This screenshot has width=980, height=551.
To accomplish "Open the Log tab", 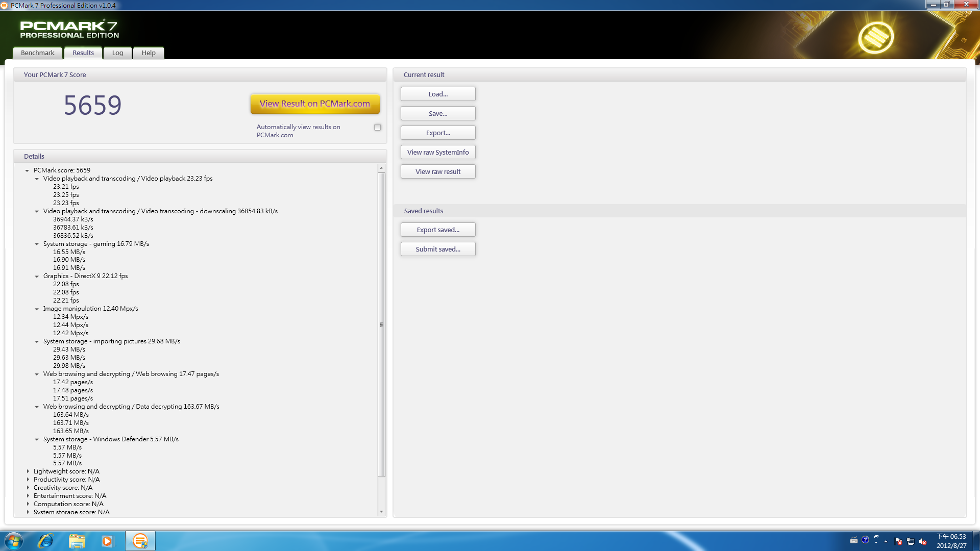I will [x=117, y=53].
